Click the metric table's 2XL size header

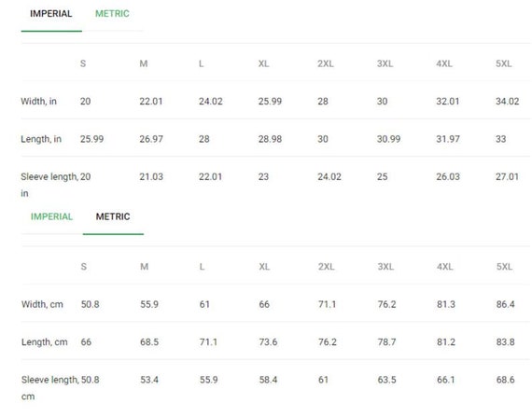[327, 267]
